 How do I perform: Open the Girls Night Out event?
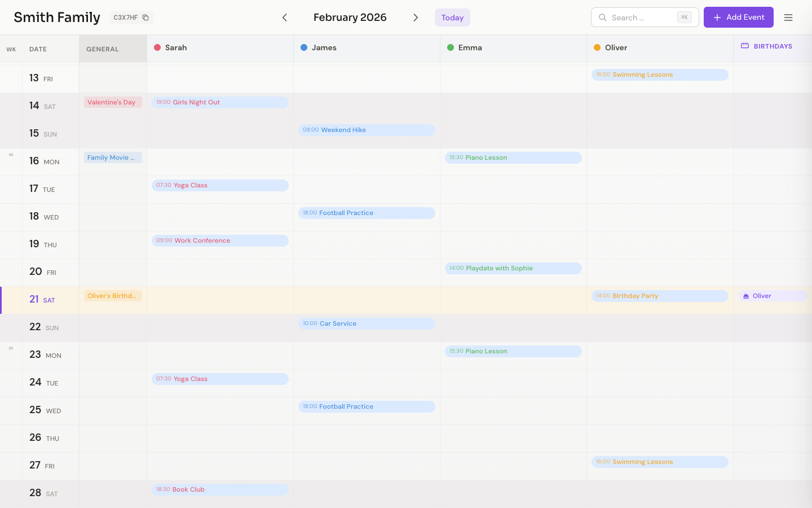tap(220, 102)
